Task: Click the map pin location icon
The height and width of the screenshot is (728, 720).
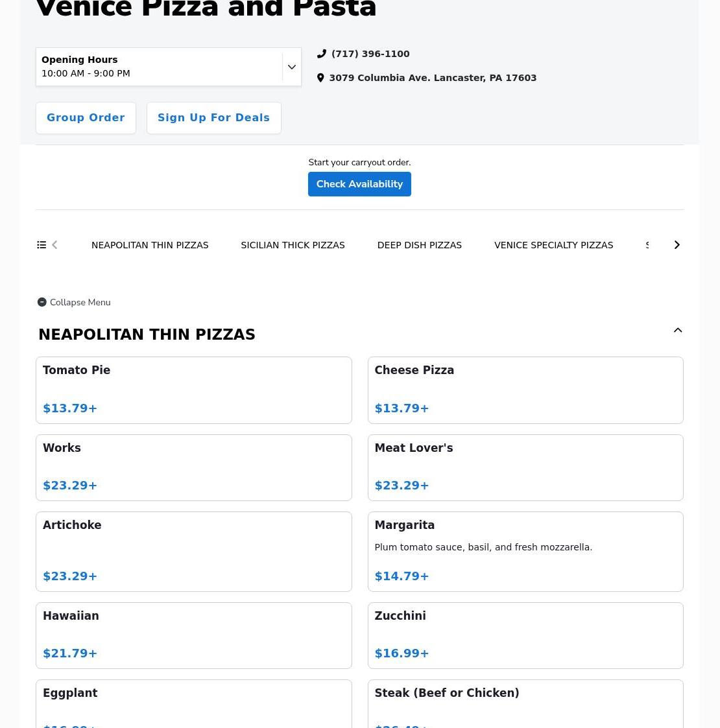Action: point(320,78)
